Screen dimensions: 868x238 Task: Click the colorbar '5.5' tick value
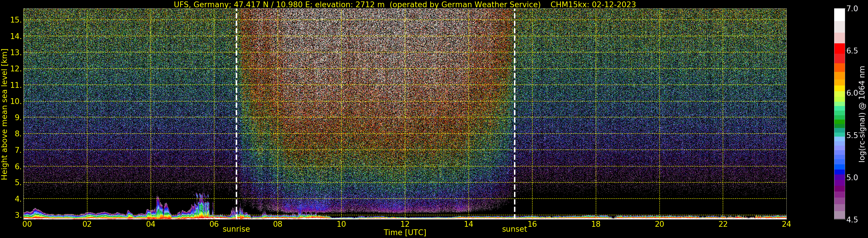(852, 135)
